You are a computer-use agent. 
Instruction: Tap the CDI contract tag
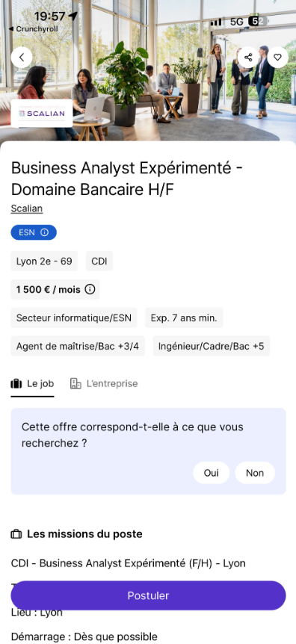click(99, 261)
